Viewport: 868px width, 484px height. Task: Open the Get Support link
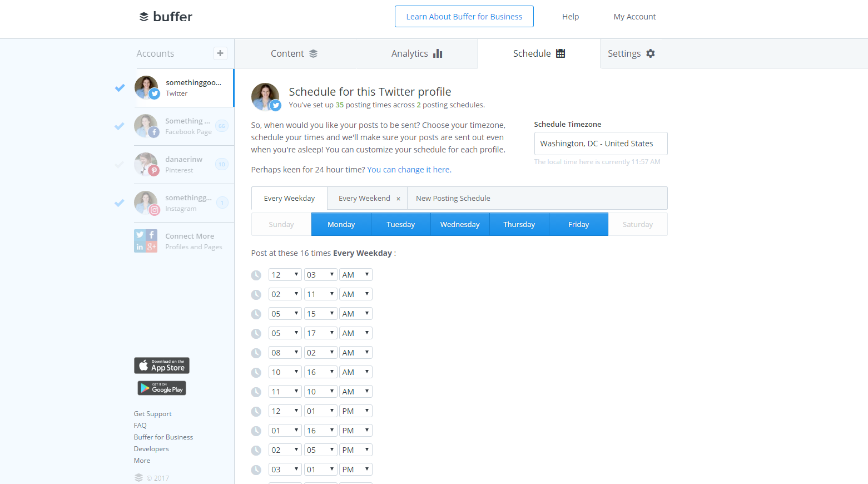152,414
